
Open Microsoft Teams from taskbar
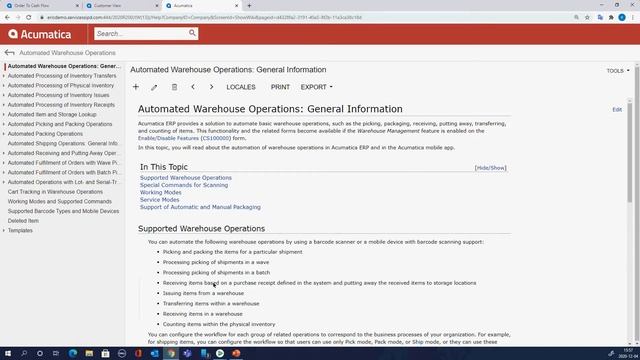coord(187,353)
